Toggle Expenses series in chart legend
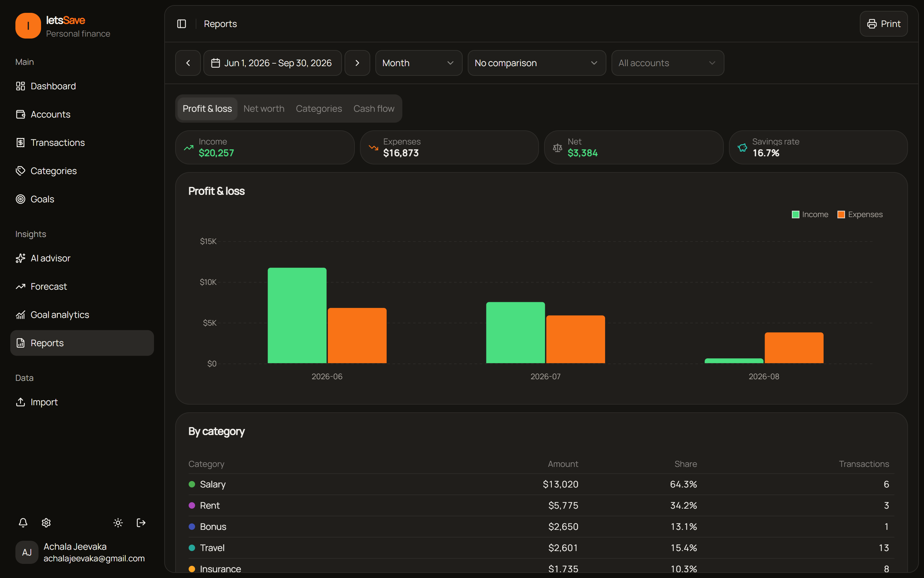The width and height of the screenshot is (924, 578). [860, 215]
